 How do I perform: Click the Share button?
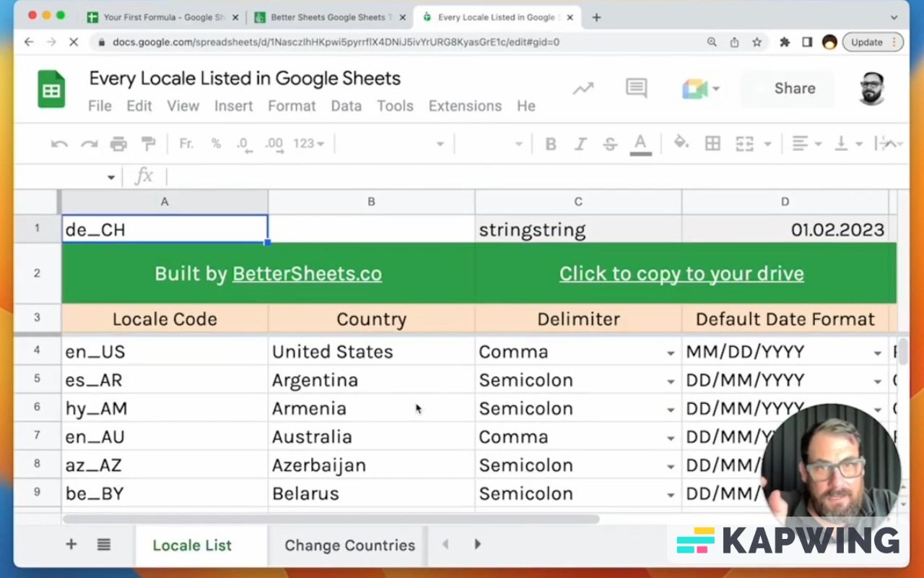pyautogui.click(x=789, y=88)
